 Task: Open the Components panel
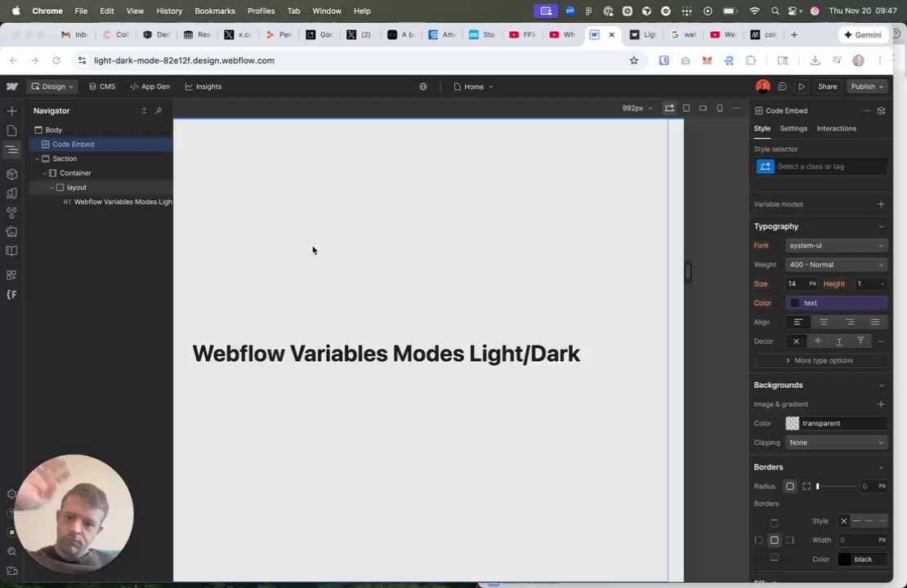[x=11, y=172]
